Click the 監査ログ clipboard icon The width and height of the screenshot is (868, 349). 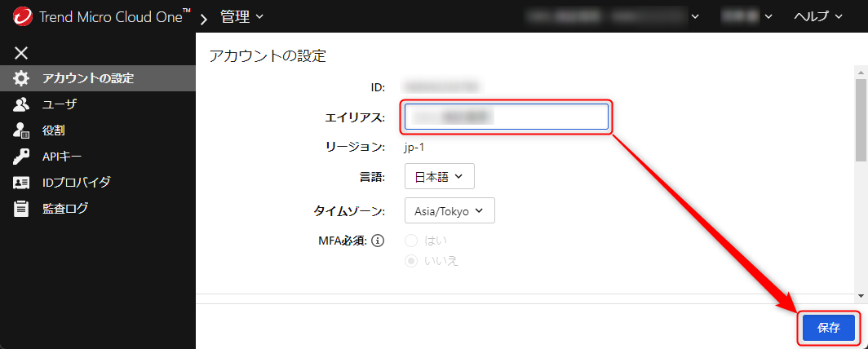coord(21,209)
